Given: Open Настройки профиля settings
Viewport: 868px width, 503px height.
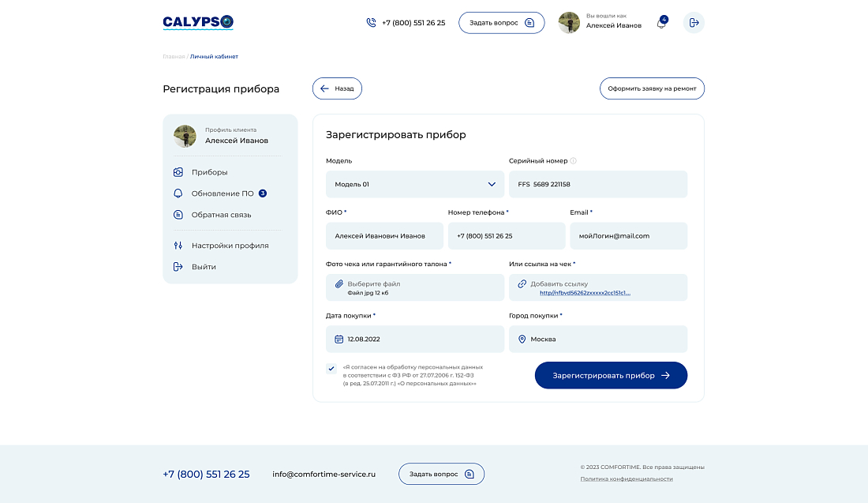Looking at the screenshot, I should [231, 245].
